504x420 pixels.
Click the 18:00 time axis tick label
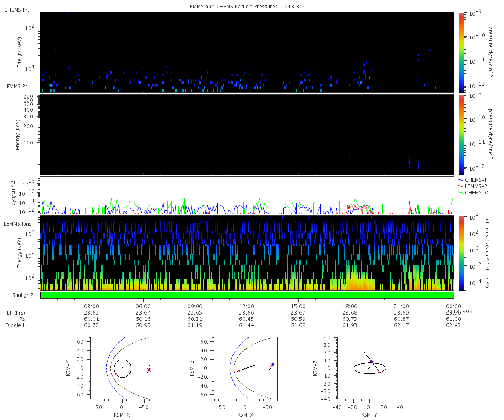click(350, 306)
